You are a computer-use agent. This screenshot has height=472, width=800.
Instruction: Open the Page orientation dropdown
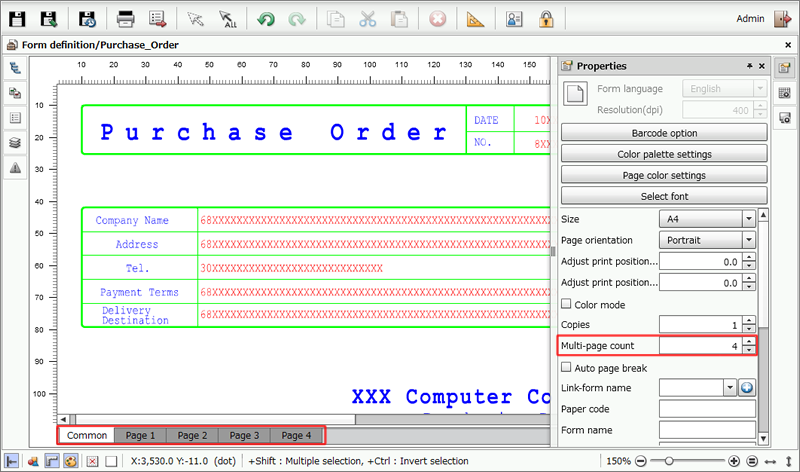pos(748,240)
